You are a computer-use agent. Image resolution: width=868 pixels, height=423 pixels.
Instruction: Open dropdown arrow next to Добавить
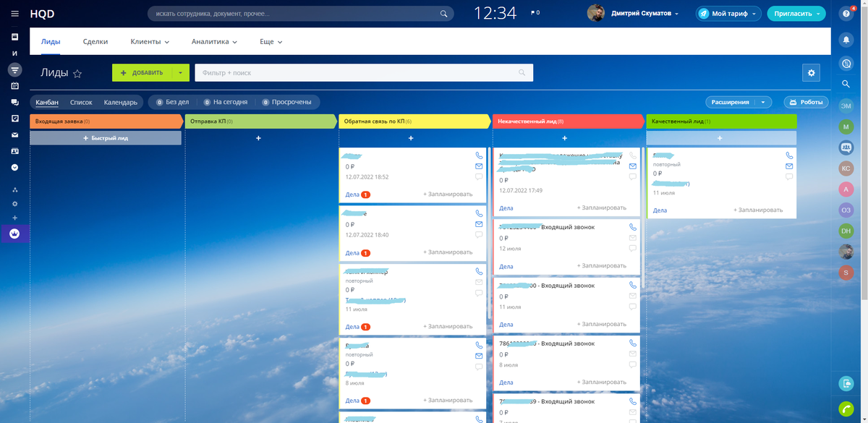[x=181, y=72]
